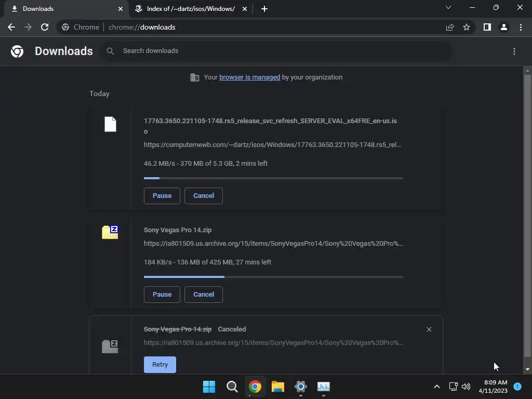Screen dimensions: 532x399
Task: Bookmark this tab with the star icon
Action: click(467, 27)
